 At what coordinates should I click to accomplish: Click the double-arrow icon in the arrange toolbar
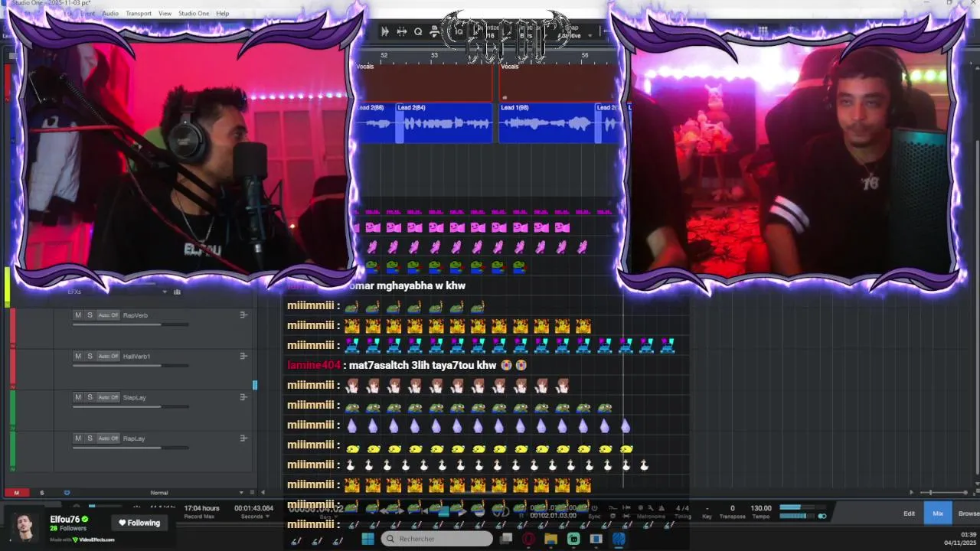pyautogui.click(x=385, y=31)
